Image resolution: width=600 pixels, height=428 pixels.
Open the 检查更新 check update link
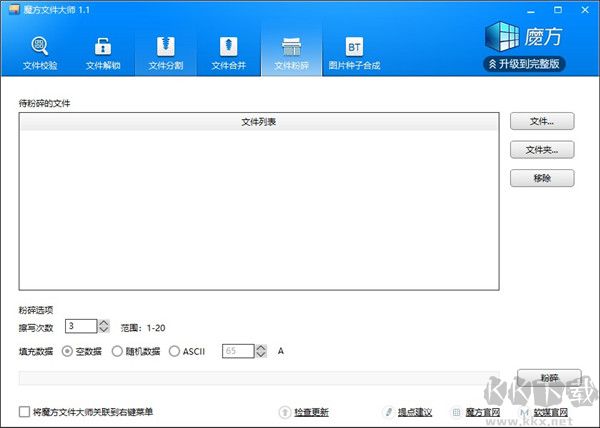click(310, 412)
